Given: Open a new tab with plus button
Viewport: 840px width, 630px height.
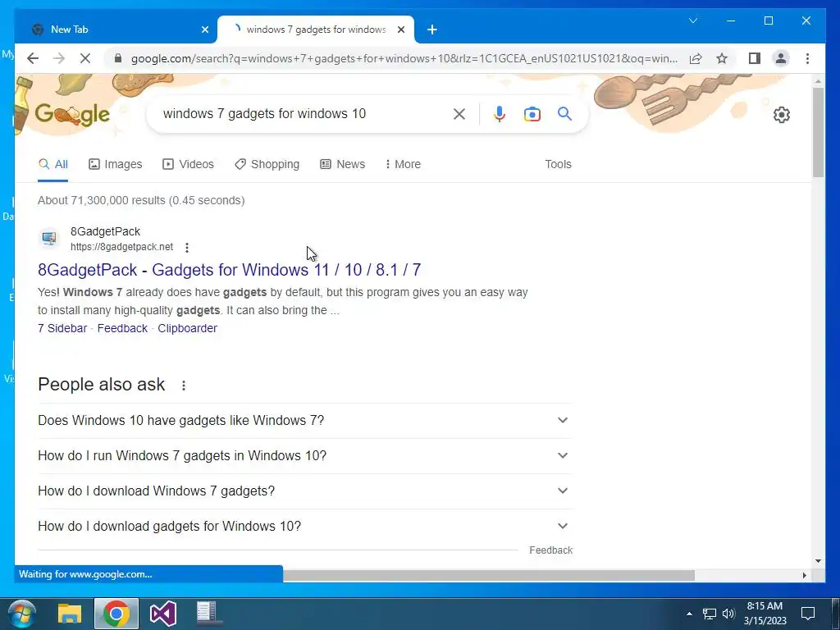Looking at the screenshot, I should tap(432, 30).
